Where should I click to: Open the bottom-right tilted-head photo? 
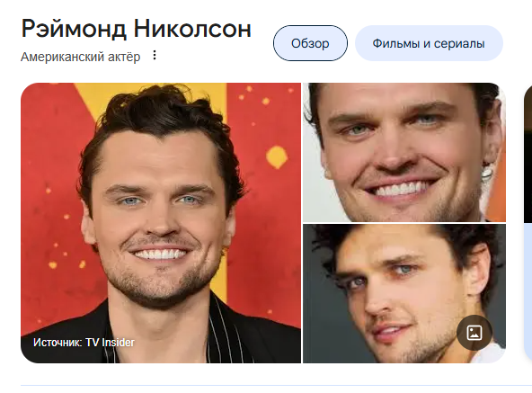404,293
